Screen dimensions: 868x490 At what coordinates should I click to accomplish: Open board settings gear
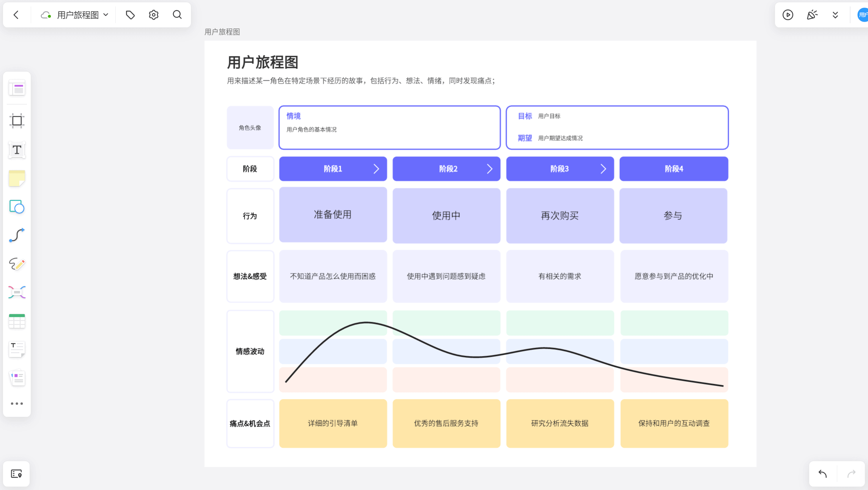tap(153, 15)
